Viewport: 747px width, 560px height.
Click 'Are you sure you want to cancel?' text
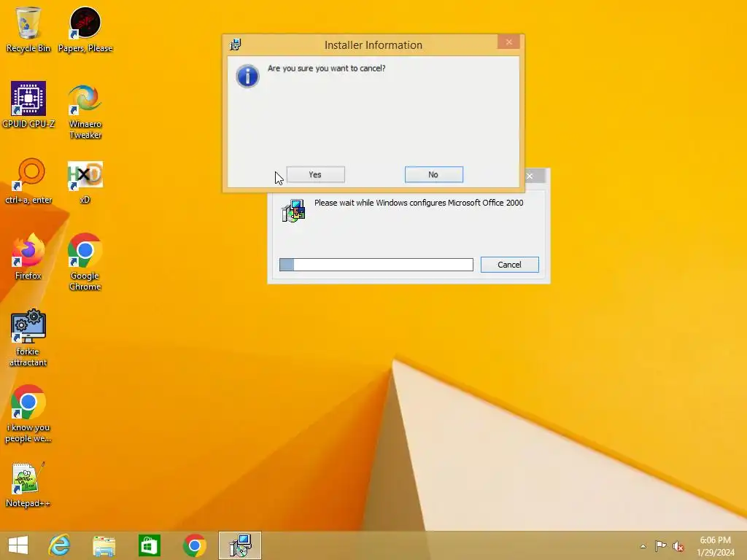(x=326, y=68)
